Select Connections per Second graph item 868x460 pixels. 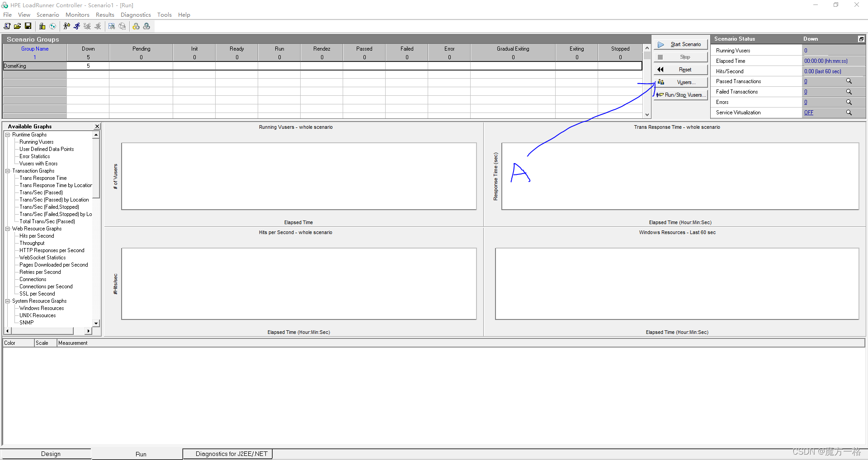point(46,286)
